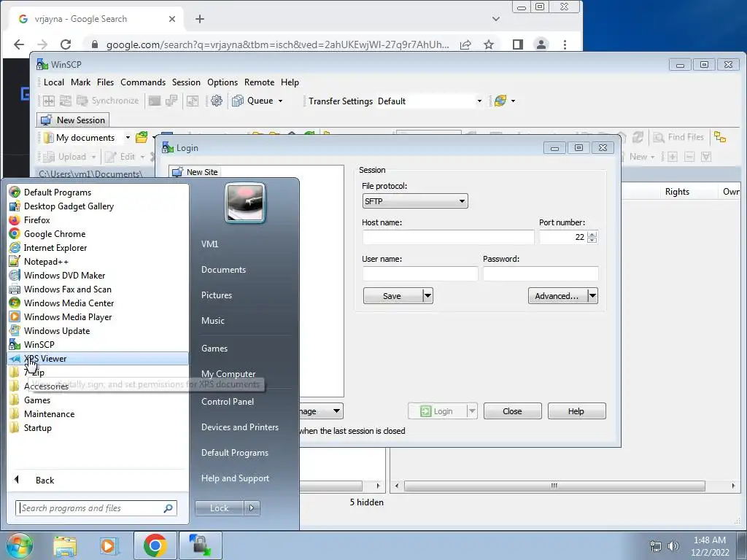Open Control Panel from Start menu

[x=228, y=402]
